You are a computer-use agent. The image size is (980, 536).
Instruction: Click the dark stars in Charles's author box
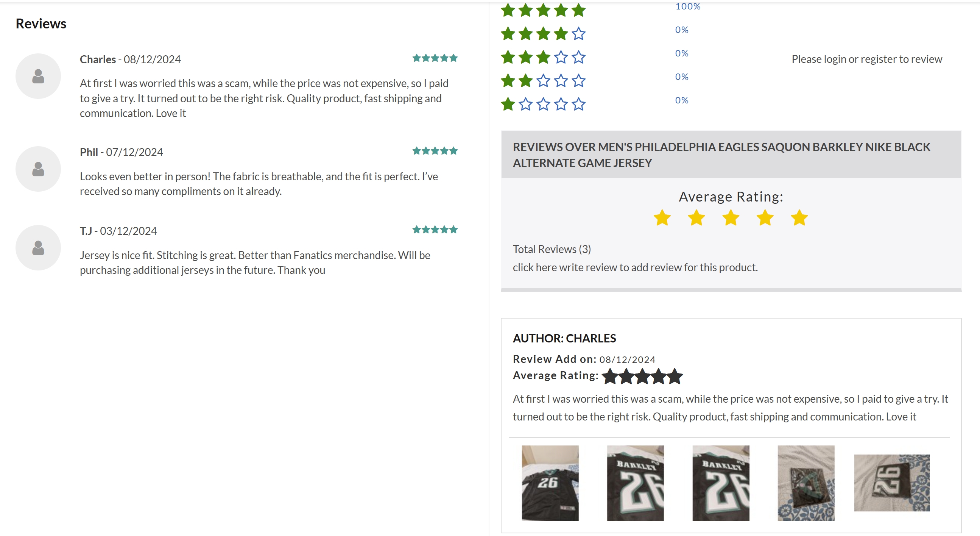pyautogui.click(x=642, y=377)
